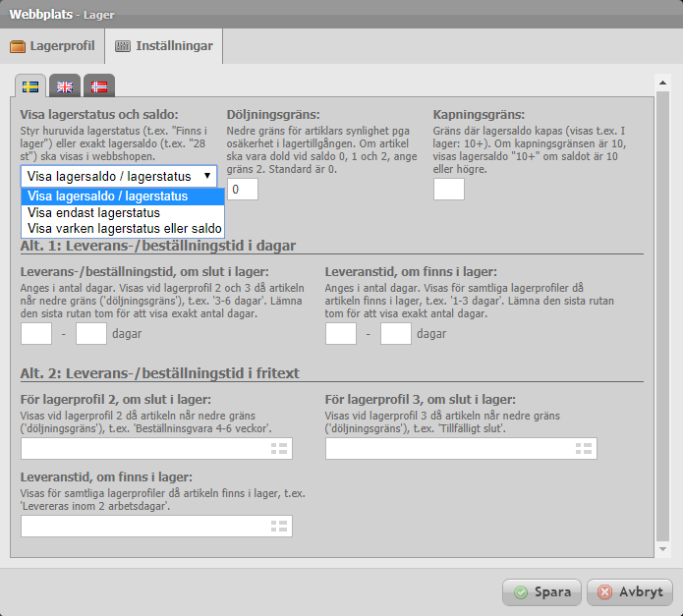
Task: Open list icon in lagerprofil 3 field
Action: coord(583,448)
